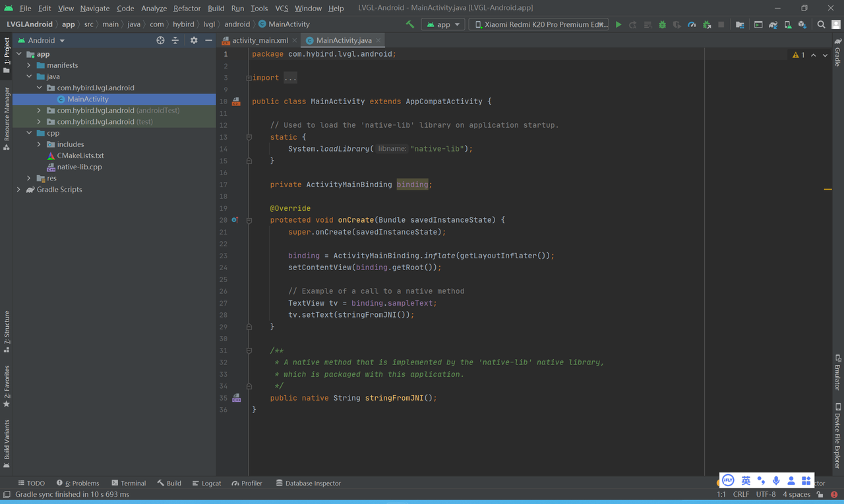Open the VCS menu
This screenshot has height=504, width=844.
(x=282, y=8)
